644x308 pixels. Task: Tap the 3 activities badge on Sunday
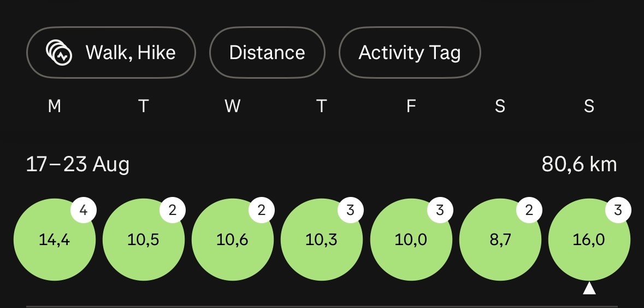pyautogui.click(x=618, y=210)
